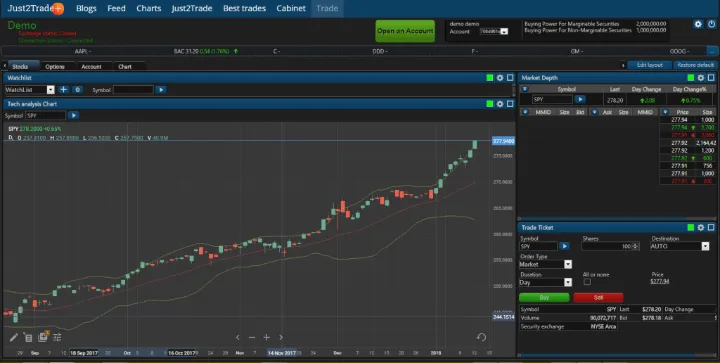Select the pencil drawing tool on chart
Viewport: 720px width, 363px height.
pos(14,337)
